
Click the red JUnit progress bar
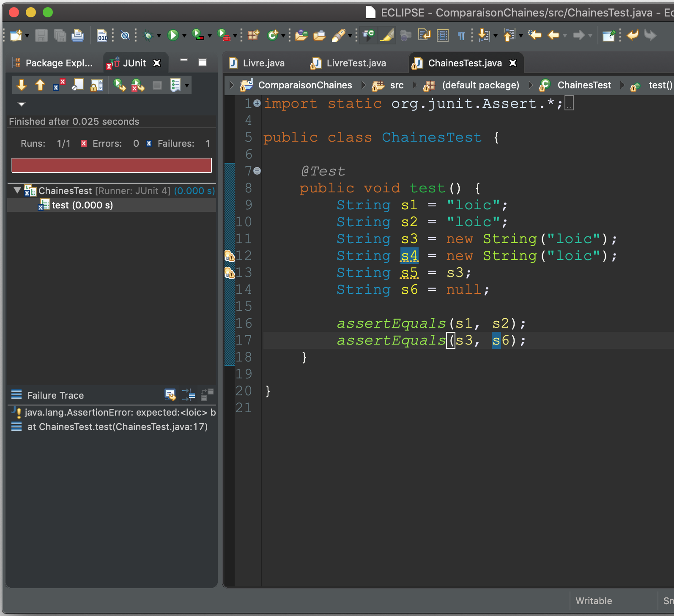pos(112,165)
